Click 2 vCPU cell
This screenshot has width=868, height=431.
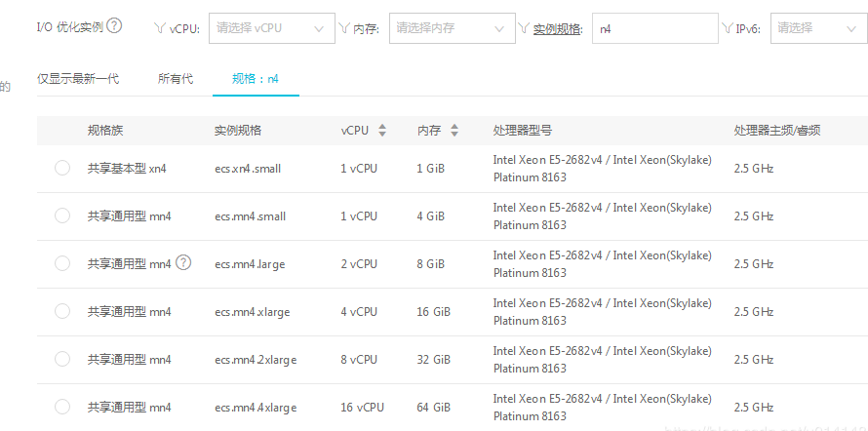[359, 264]
